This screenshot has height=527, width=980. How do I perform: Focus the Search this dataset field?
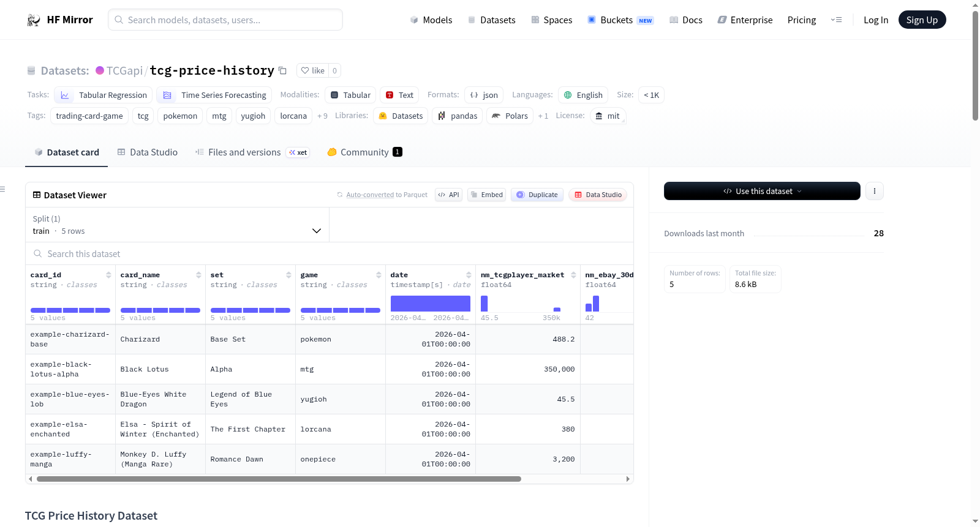pos(330,253)
